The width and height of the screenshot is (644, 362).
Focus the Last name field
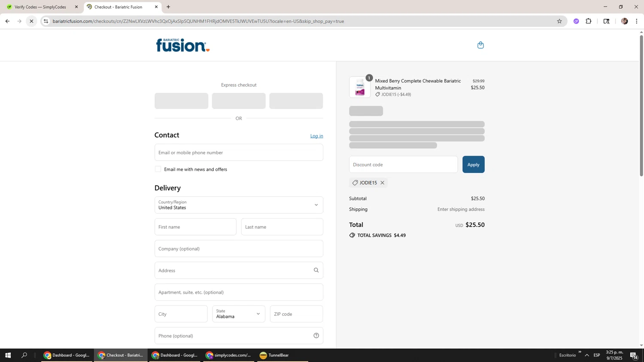pos(282,227)
